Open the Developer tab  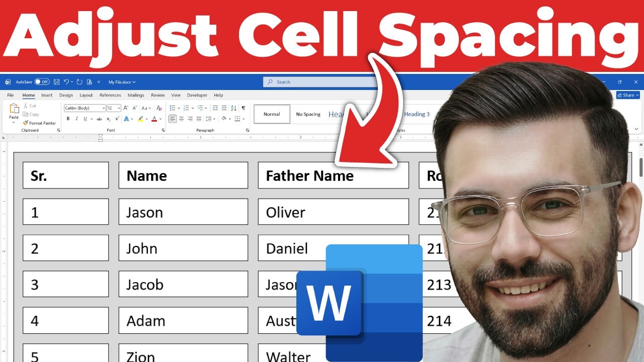[197, 95]
